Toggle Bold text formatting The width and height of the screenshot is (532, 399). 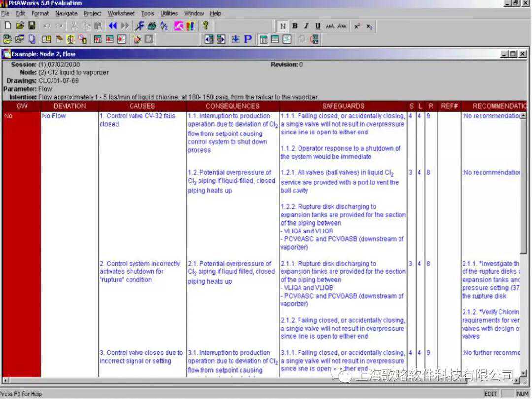pyautogui.click(x=295, y=26)
